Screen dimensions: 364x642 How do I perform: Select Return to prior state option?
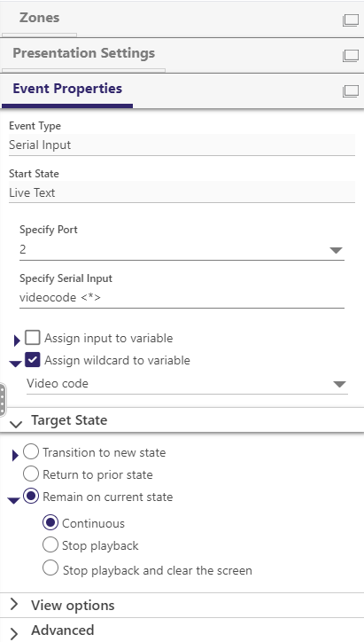(x=31, y=474)
